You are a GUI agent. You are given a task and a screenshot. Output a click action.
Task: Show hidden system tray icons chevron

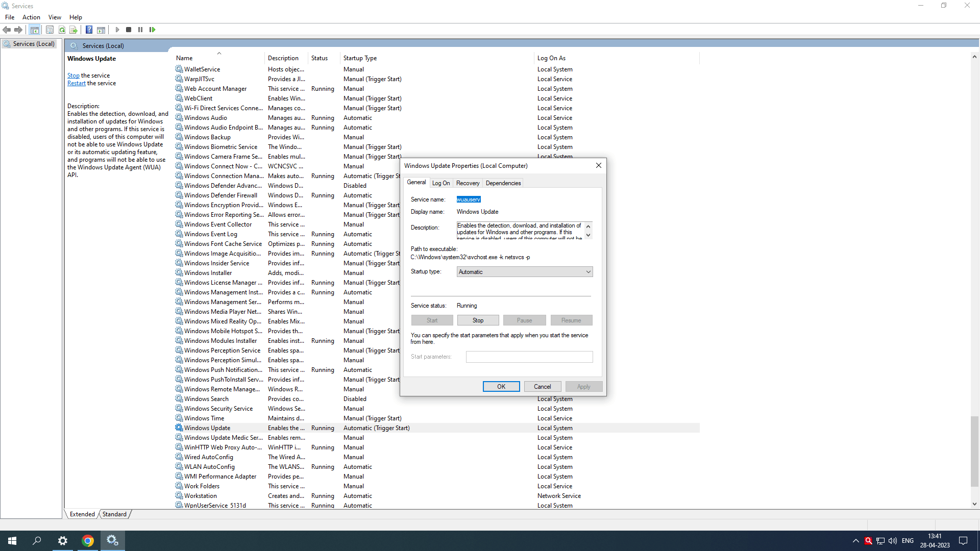click(x=855, y=541)
